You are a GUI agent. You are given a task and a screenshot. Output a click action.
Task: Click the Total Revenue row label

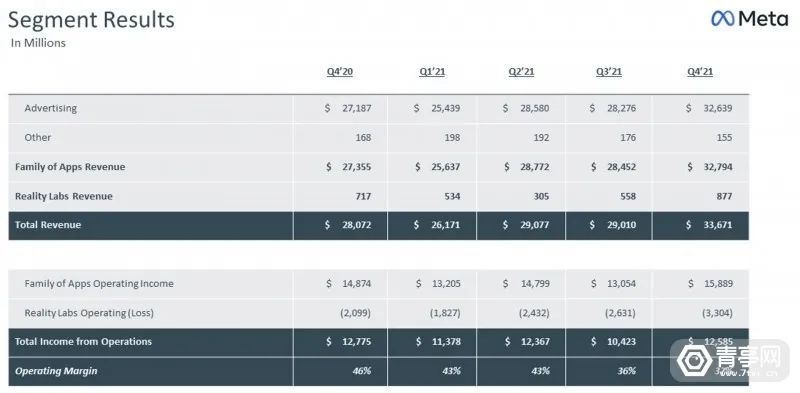pos(48,225)
